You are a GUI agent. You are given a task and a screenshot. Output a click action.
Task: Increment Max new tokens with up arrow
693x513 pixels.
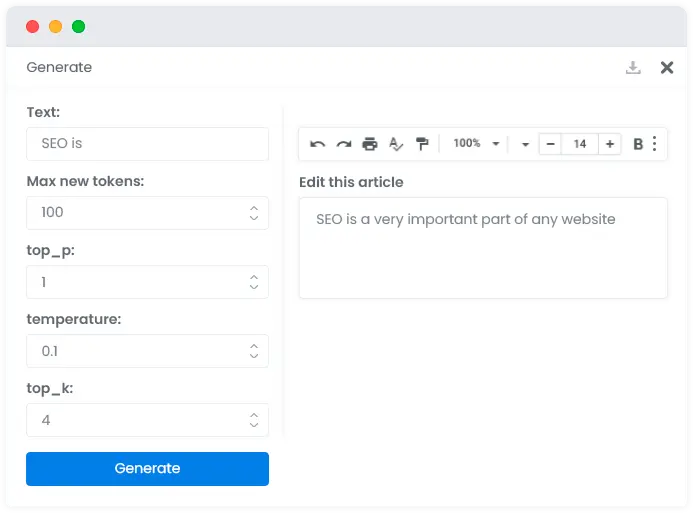point(254,208)
